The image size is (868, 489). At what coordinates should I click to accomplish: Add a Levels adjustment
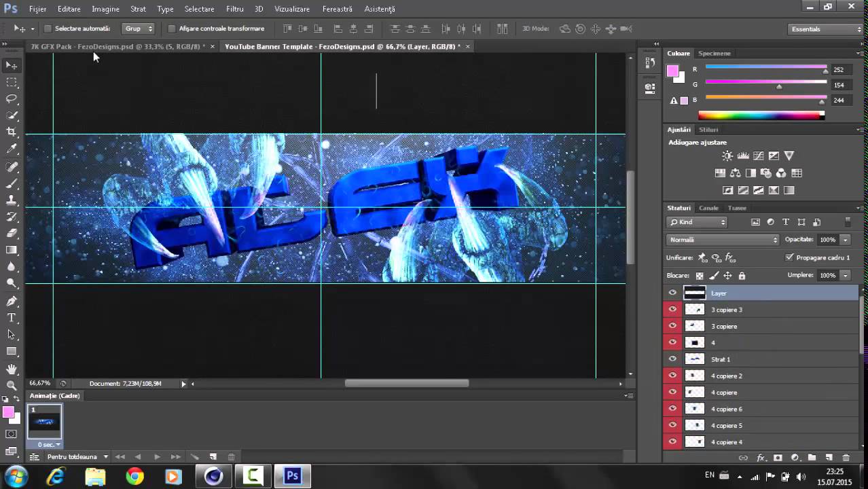[743, 156]
